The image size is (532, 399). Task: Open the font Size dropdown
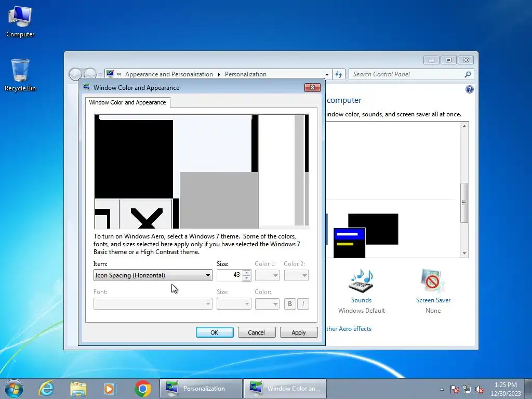pyautogui.click(x=234, y=303)
